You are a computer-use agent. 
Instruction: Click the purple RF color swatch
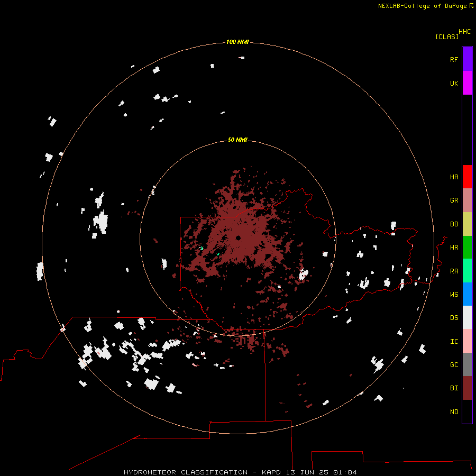click(467, 59)
